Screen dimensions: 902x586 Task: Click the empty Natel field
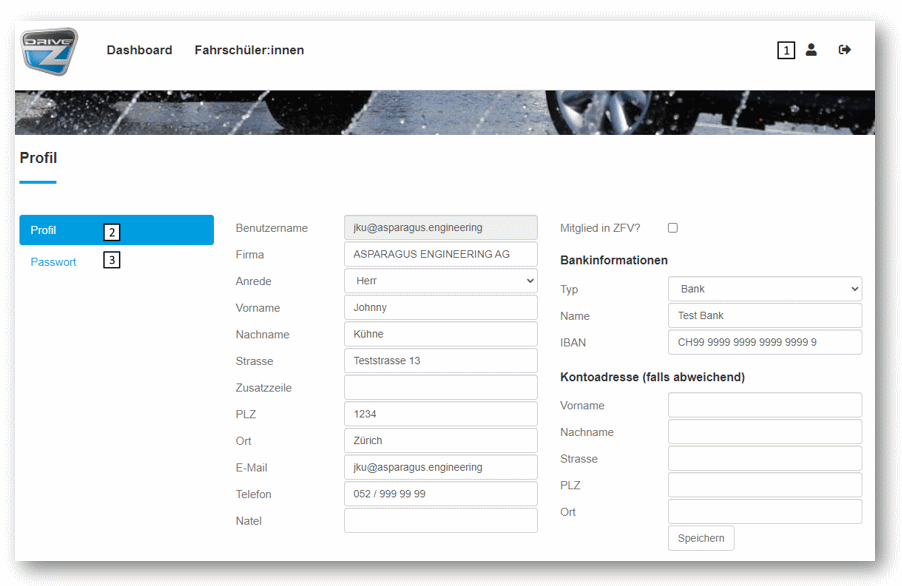(440, 520)
